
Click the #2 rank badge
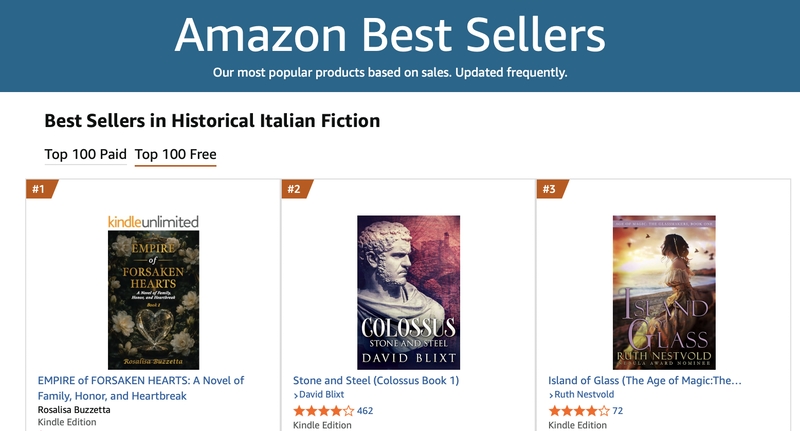coord(296,189)
